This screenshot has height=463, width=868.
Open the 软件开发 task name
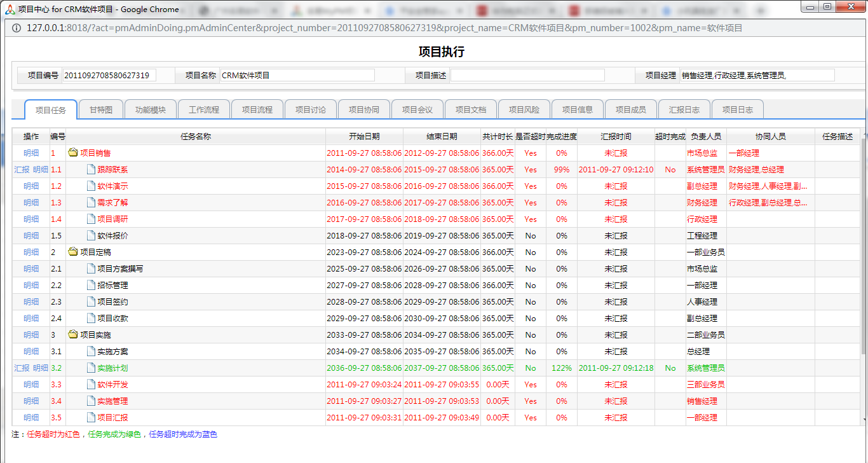tap(112, 384)
